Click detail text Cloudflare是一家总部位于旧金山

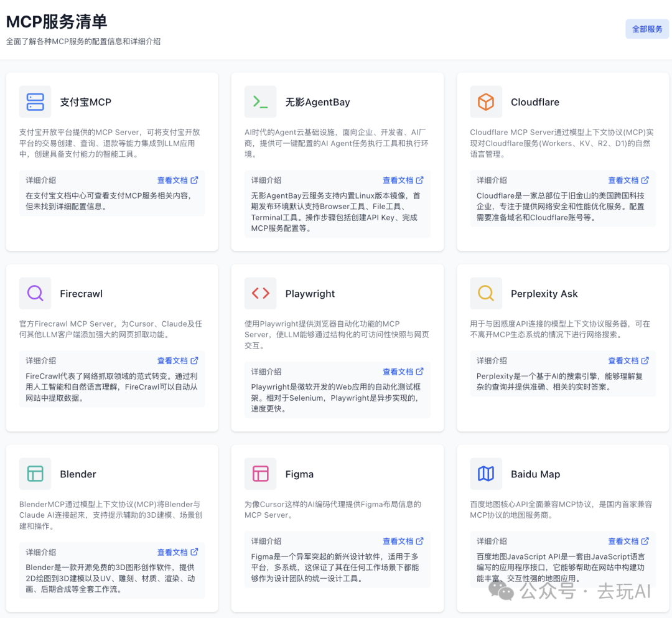(561, 207)
